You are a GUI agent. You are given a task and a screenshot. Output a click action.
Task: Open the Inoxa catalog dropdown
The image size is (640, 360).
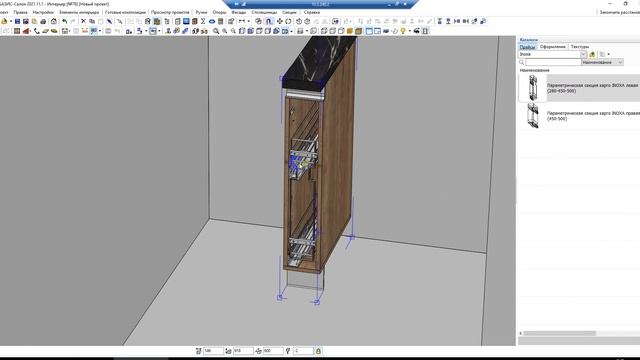tap(583, 54)
